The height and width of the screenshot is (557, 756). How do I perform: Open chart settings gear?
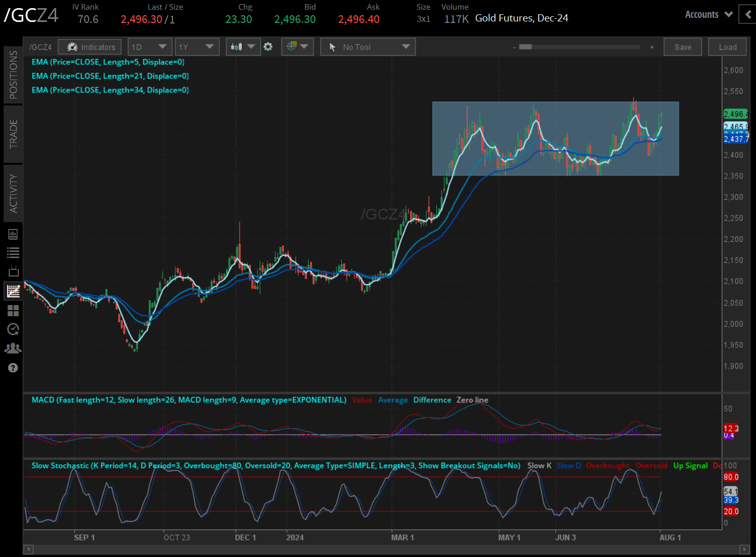[x=268, y=46]
